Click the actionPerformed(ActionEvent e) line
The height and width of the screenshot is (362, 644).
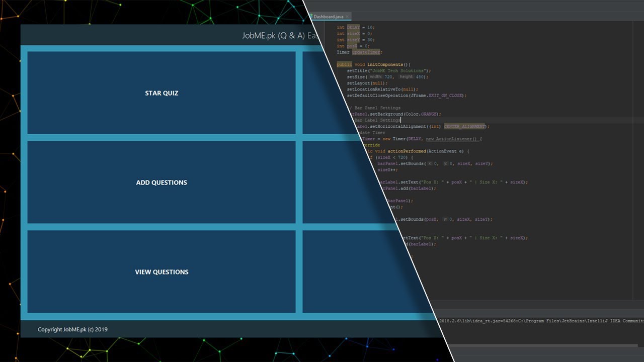click(x=418, y=151)
